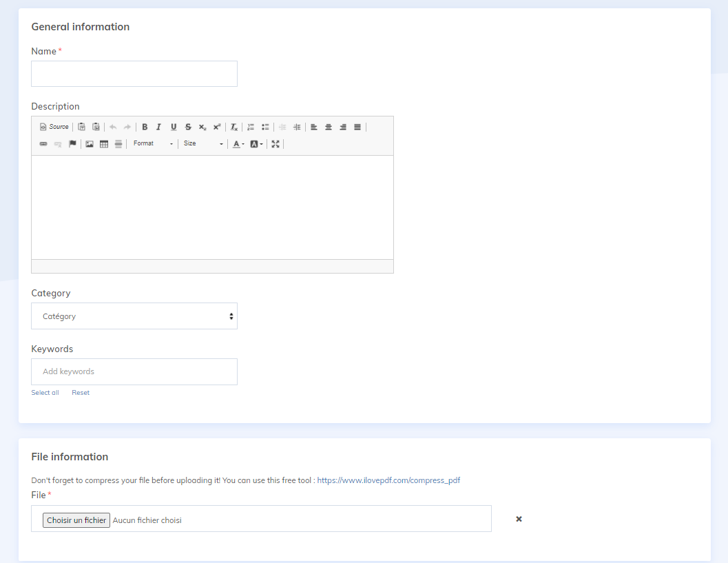Open the text color picker

[238, 144]
